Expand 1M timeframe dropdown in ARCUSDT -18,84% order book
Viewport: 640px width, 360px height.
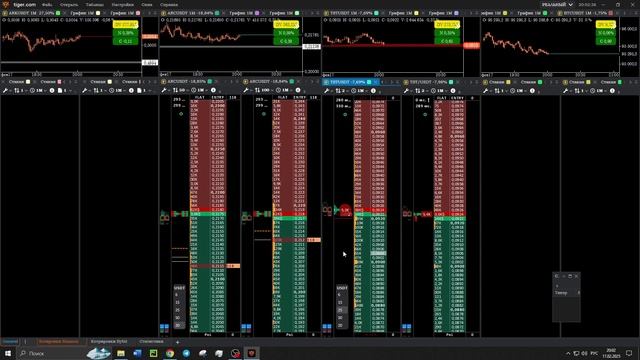pyautogui.click(x=284, y=90)
